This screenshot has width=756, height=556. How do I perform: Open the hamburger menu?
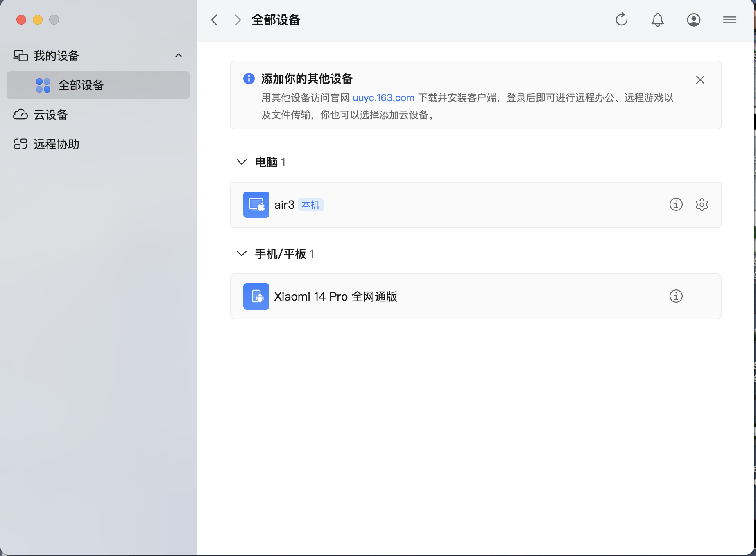pos(729,19)
